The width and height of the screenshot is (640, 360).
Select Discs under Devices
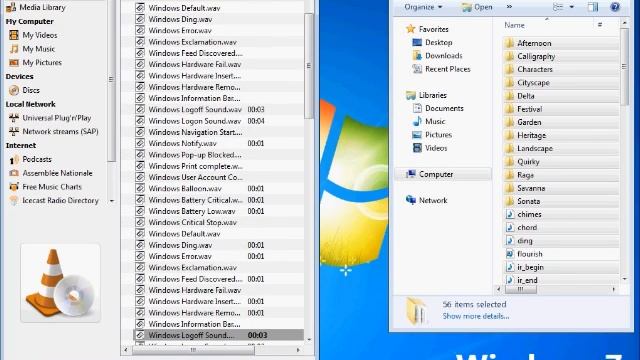(24, 90)
